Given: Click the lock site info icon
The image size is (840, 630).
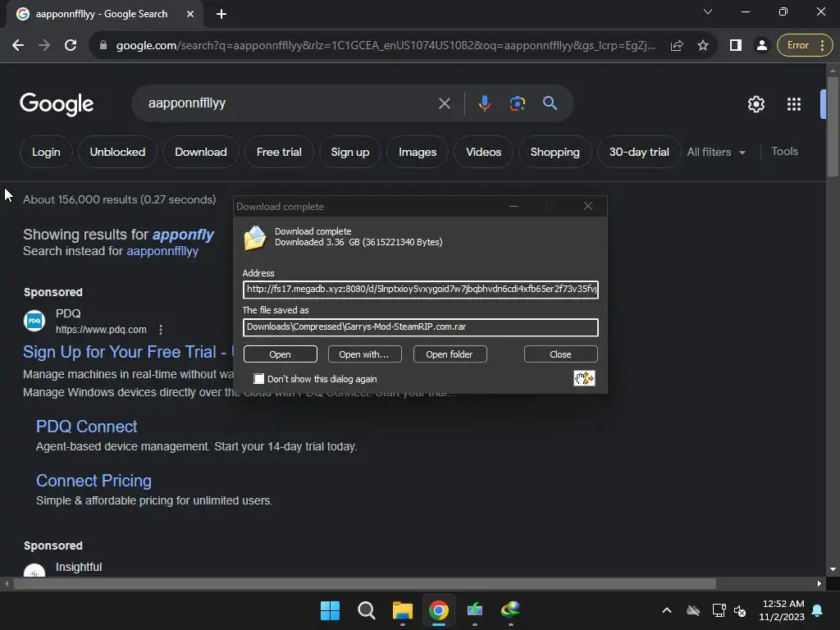Looking at the screenshot, I should pos(103,46).
